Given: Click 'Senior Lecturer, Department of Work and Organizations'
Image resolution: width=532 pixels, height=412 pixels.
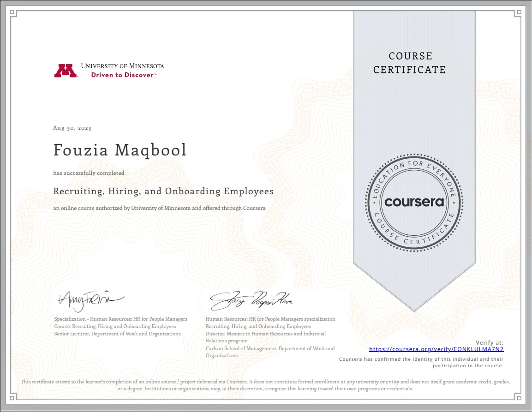Looking at the screenshot, I should pos(117,334).
